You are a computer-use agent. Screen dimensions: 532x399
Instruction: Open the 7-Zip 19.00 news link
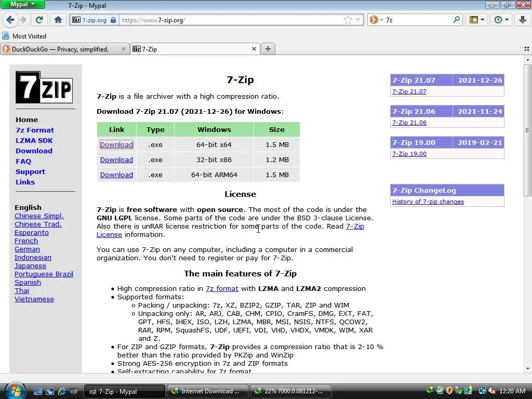coord(409,154)
